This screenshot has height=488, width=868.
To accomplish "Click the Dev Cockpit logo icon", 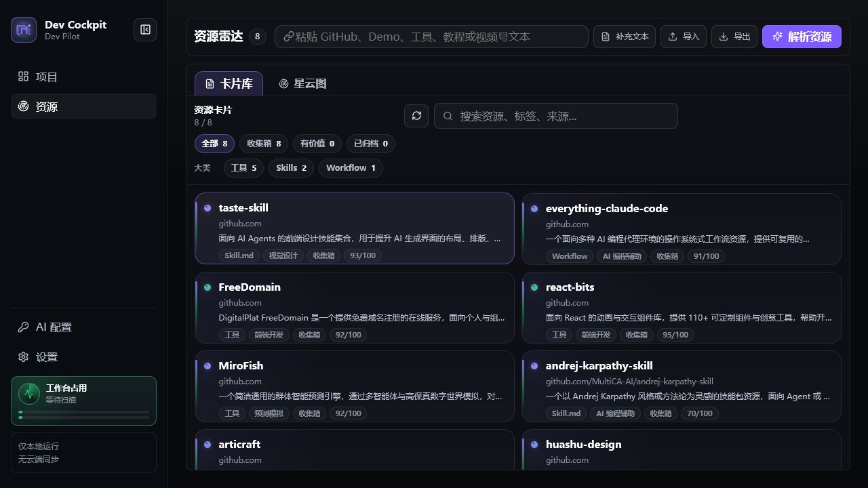I will [x=24, y=30].
